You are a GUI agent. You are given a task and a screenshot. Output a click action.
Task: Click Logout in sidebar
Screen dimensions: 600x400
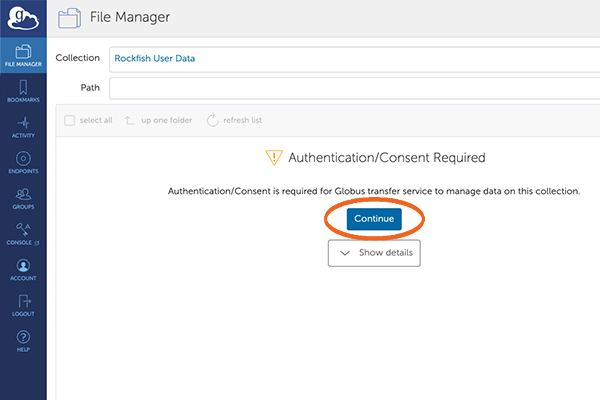23,305
